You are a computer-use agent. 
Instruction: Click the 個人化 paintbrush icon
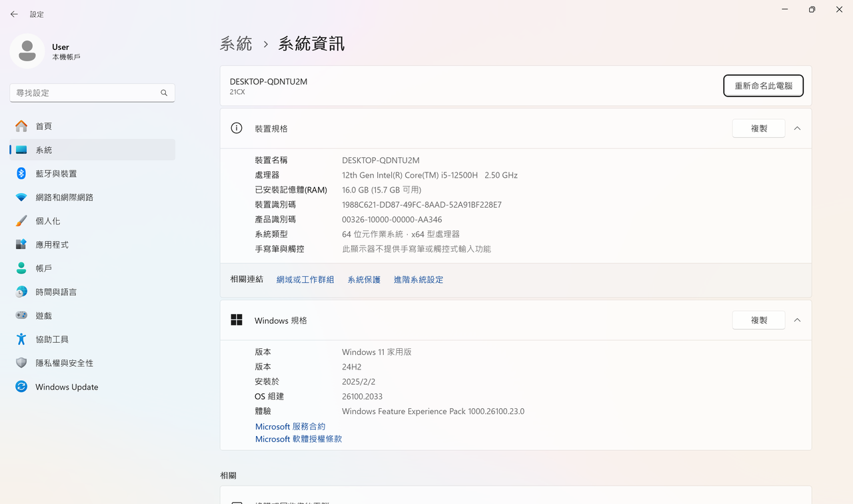tap(21, 220)
